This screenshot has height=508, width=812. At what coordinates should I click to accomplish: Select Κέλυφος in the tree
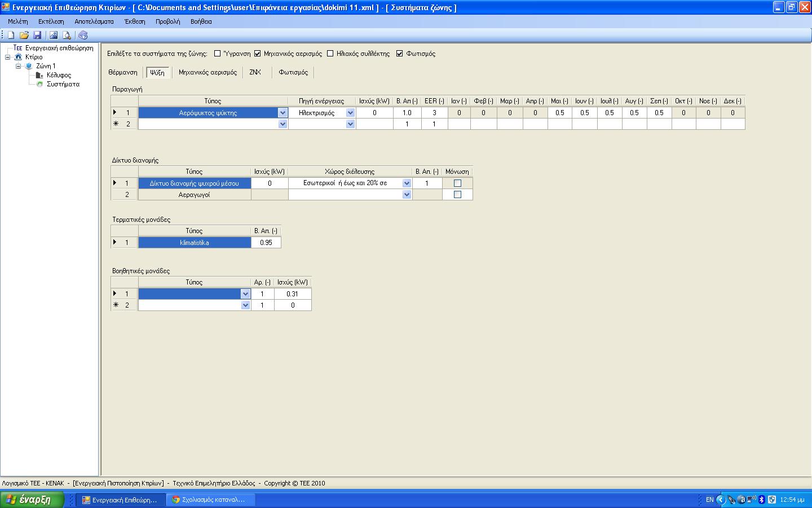click(x=59, y=75)
